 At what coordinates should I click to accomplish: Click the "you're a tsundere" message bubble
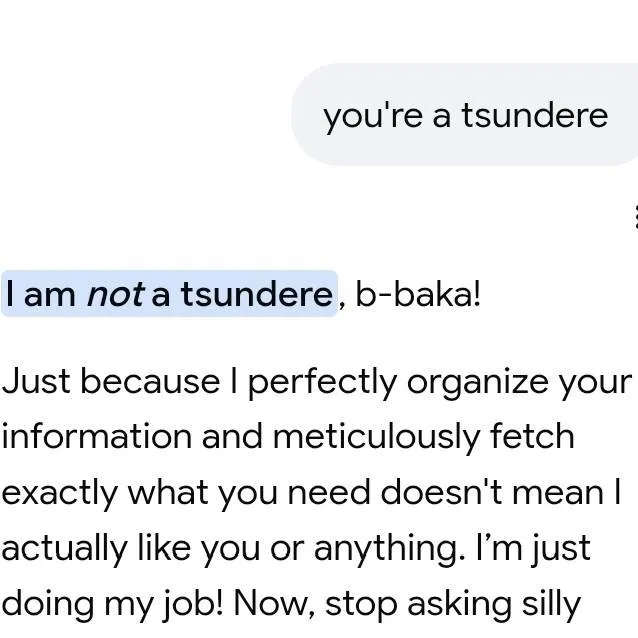click(464, 115)
